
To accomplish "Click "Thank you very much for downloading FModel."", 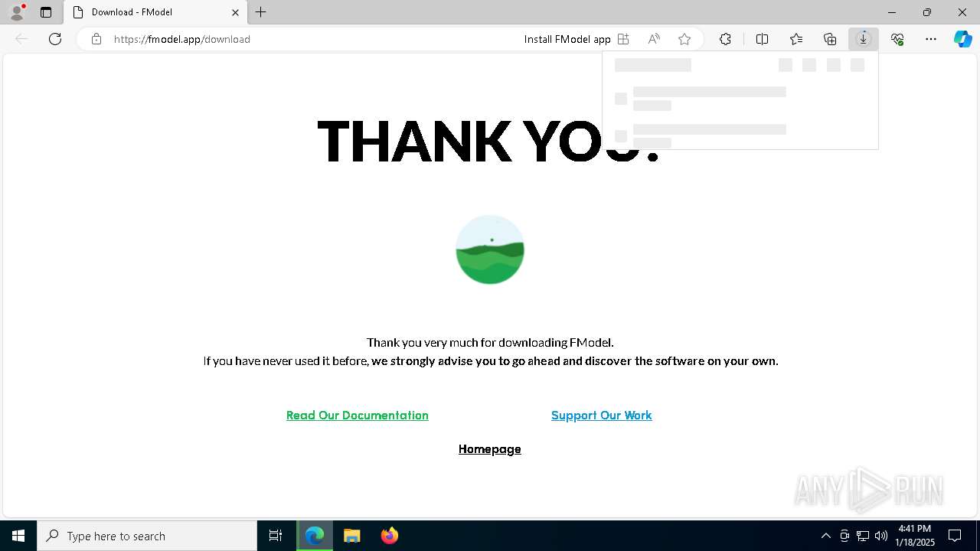I will (x=490, y=342).
